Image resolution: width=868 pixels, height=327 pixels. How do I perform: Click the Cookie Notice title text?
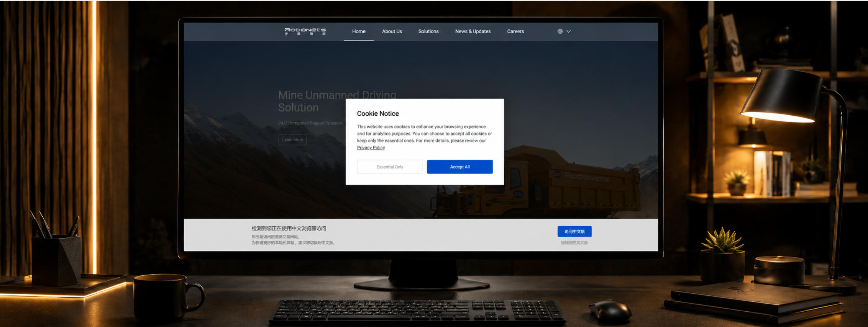tap(378, 114)
